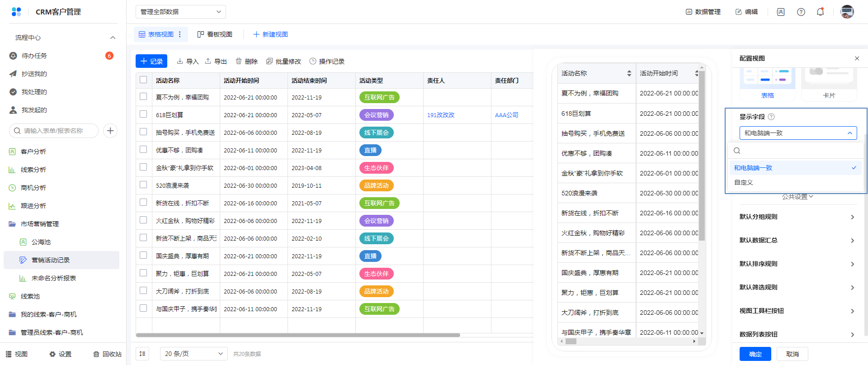Tick checkbox for 618巨划算 row
868x365 pixels.
(x=143, y=114)
